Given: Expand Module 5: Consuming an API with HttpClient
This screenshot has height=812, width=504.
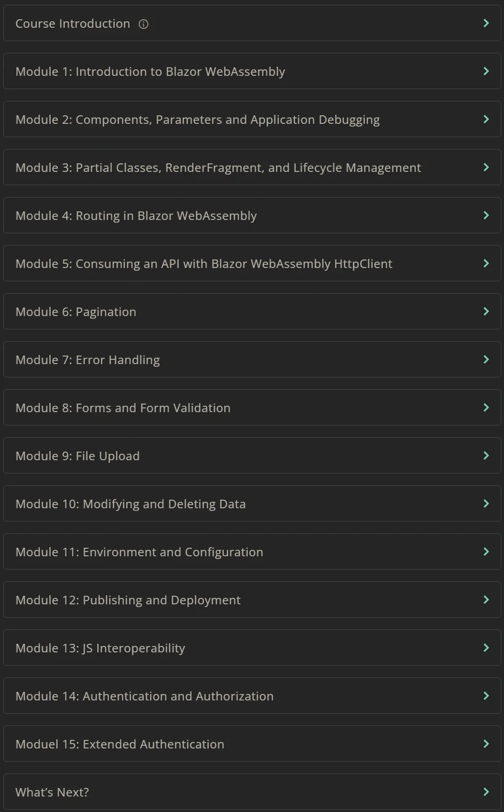Looking at the screenshot, I should click(252, 263).
